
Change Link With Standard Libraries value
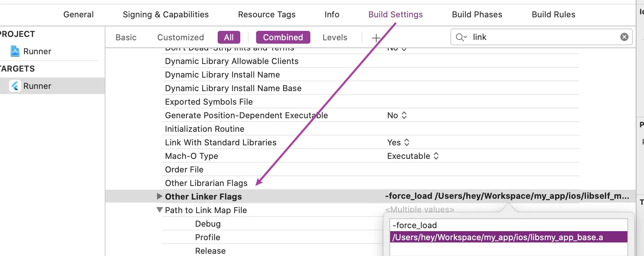point(398,142)
